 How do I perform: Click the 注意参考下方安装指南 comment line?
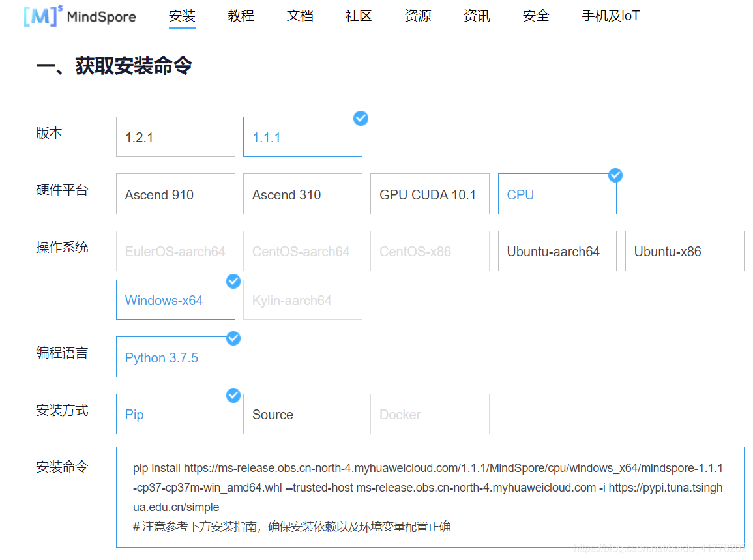(x=292, y=527)
